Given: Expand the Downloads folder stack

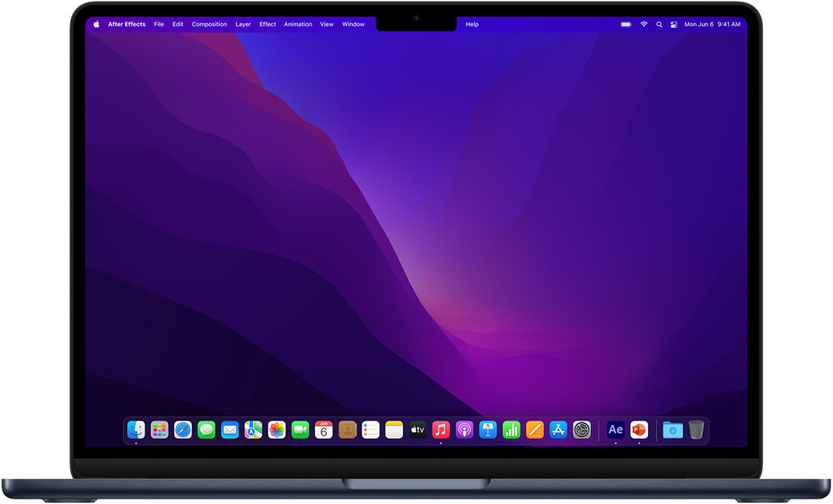Looking at the screenshot, I should [x=672, y=430].
